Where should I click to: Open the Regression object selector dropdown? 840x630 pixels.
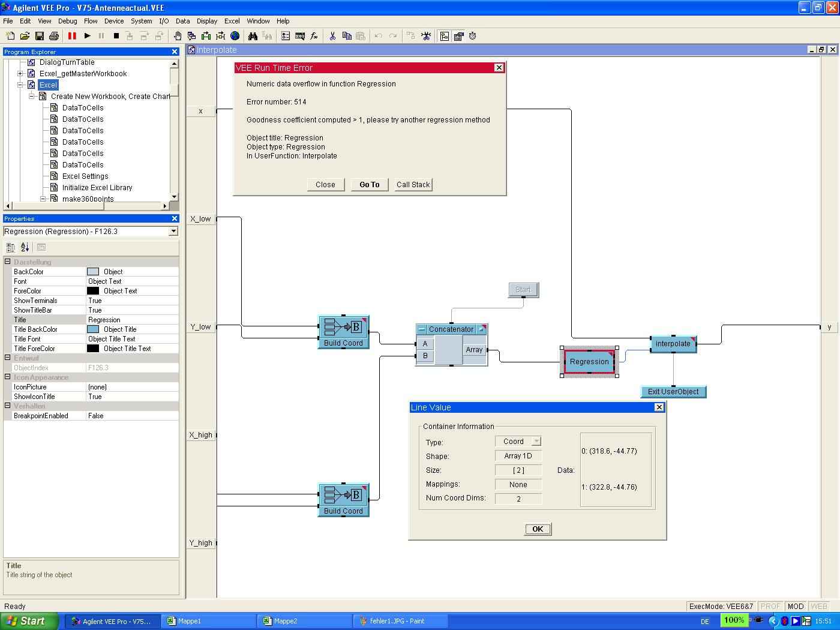click(x=173, y=232)
